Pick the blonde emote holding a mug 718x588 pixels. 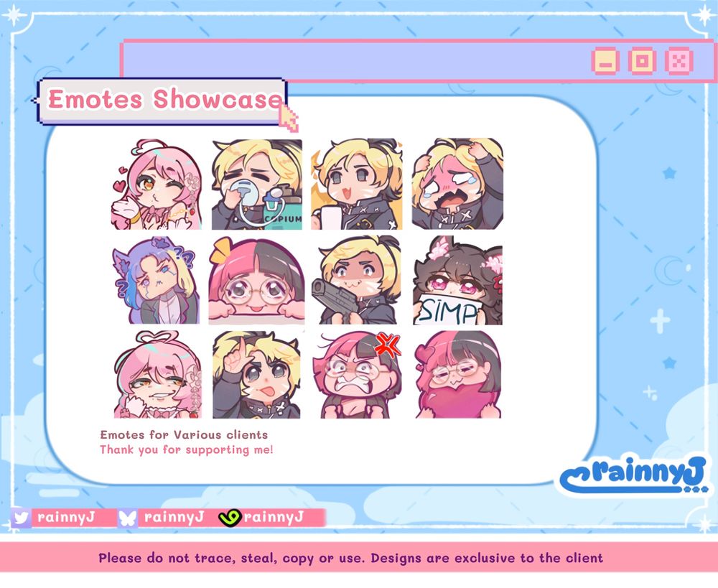357,184
